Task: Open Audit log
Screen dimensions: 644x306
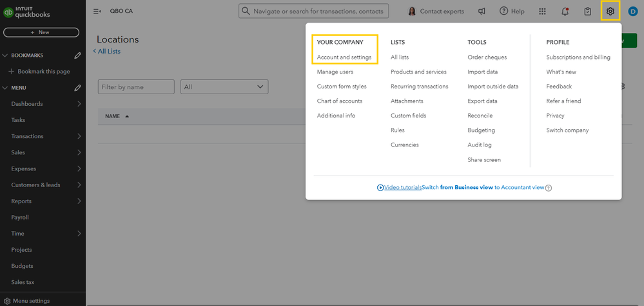Action: point(480,145)
